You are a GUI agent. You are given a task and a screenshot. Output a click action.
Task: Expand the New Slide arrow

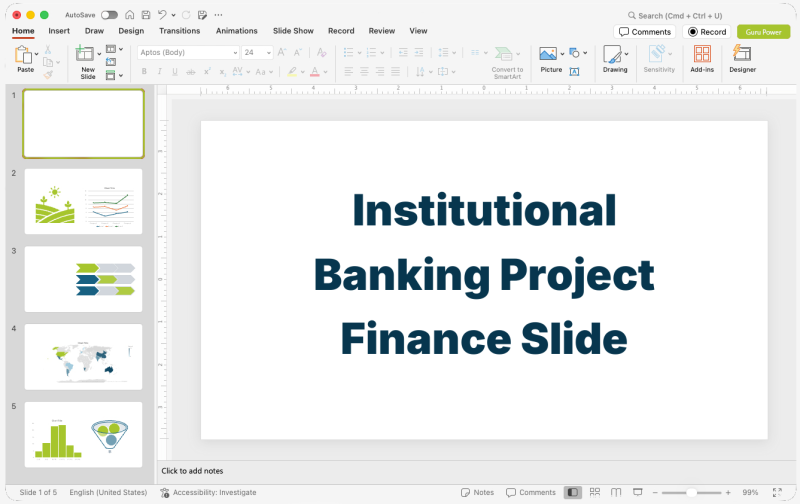[99, 54]
